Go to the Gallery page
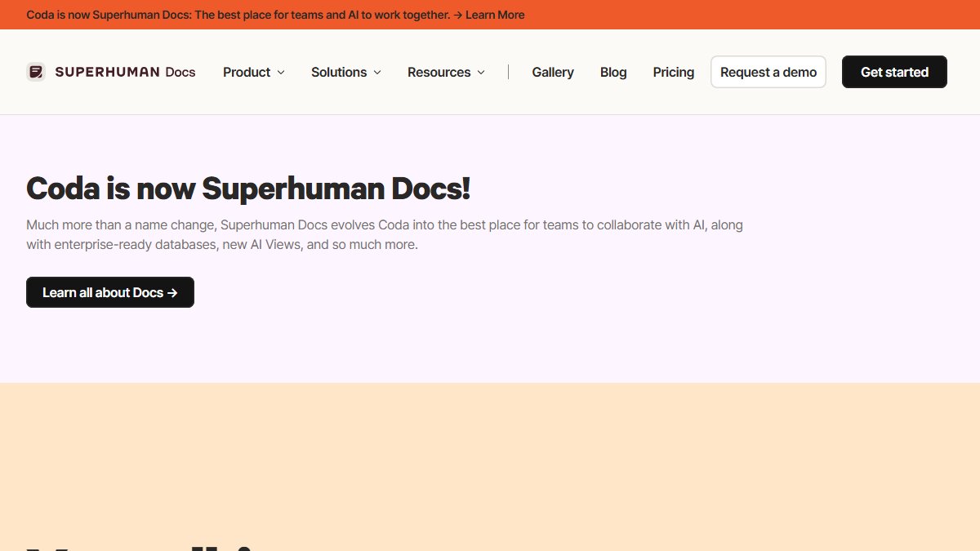Image resolution: width=980 pixels, height=551 pixels. point(553,72)
